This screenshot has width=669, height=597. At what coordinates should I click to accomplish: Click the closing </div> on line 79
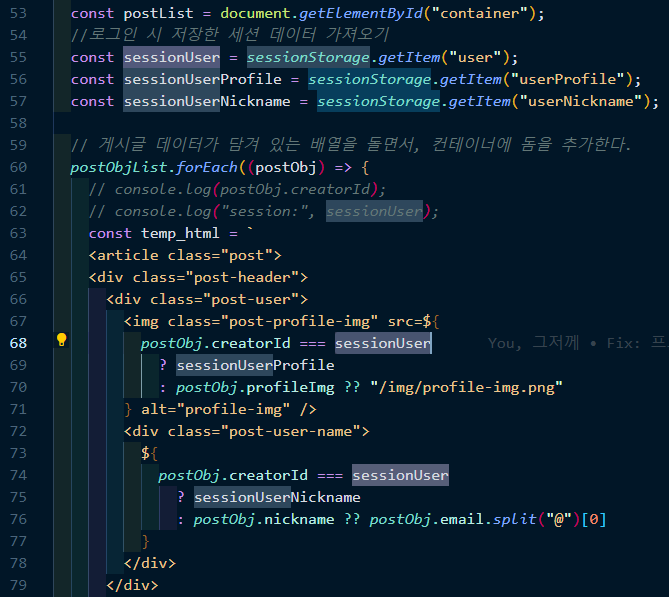(x=132, y=585)
